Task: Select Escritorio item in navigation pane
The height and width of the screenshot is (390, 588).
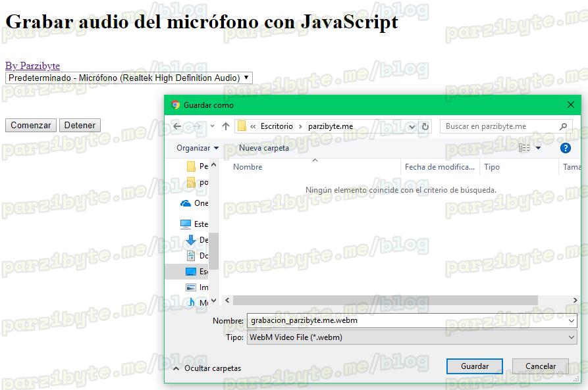Action: (x=187, y=272)
